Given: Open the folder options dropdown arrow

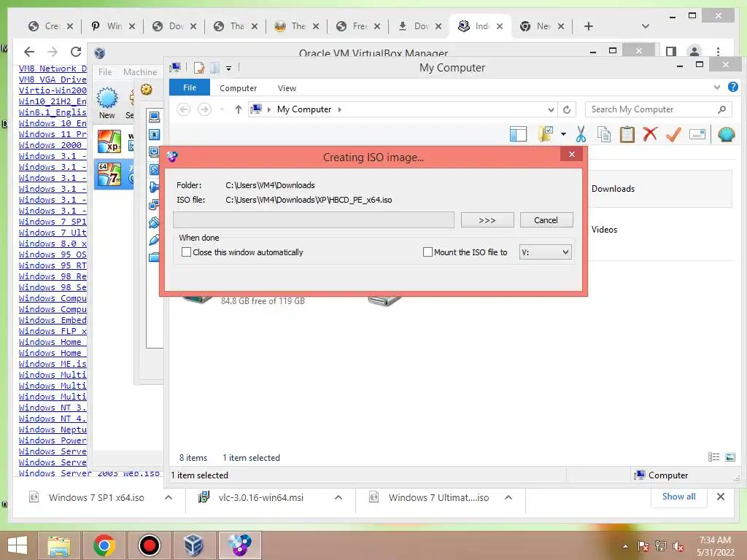Looking at the screenshot, I should point(563,134).
